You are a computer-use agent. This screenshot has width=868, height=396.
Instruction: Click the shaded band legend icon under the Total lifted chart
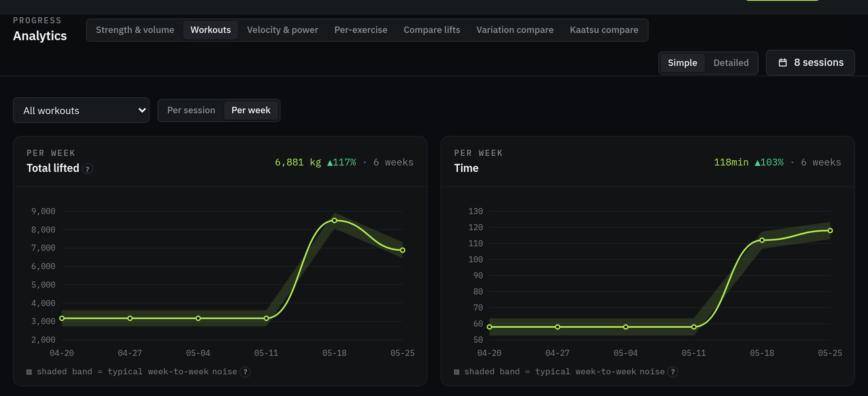[29, 372]
